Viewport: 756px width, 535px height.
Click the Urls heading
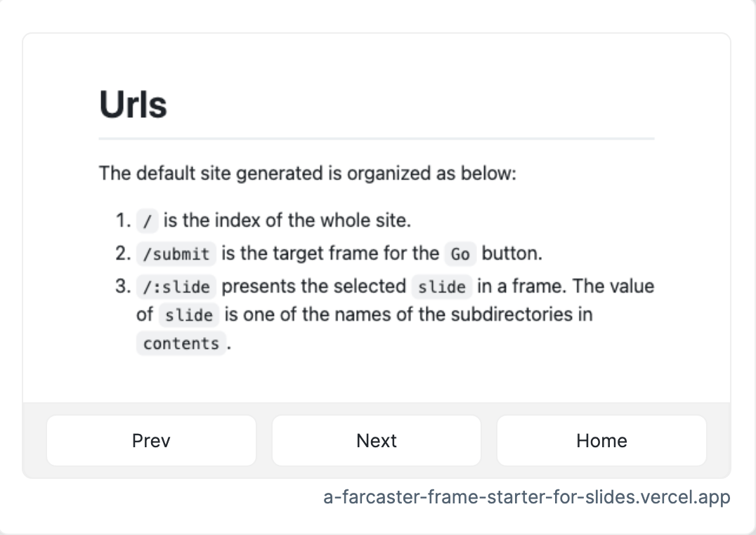pyautogui.click(x=133, y=105)
